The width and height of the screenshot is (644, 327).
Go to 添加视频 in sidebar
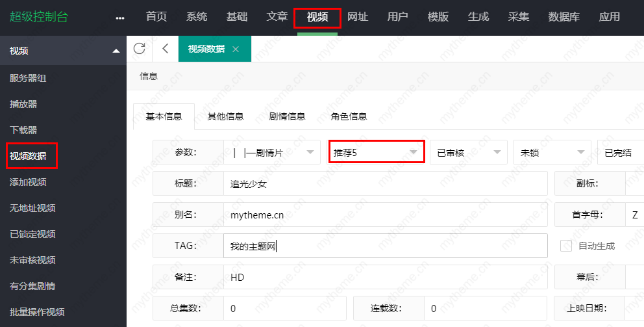(x=28, y=182)
